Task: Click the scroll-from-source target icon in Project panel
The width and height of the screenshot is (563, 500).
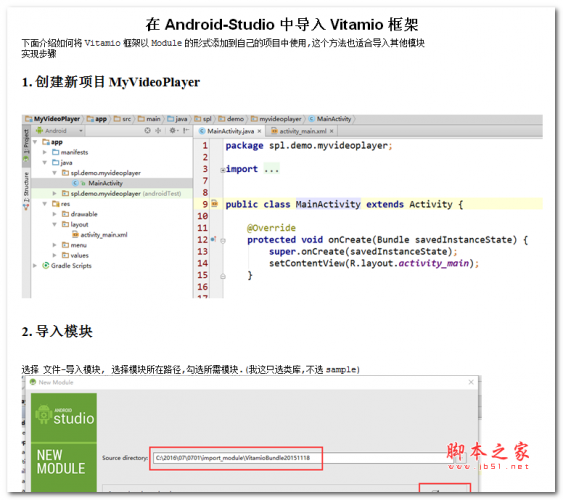Action: [x=148, y=131]
